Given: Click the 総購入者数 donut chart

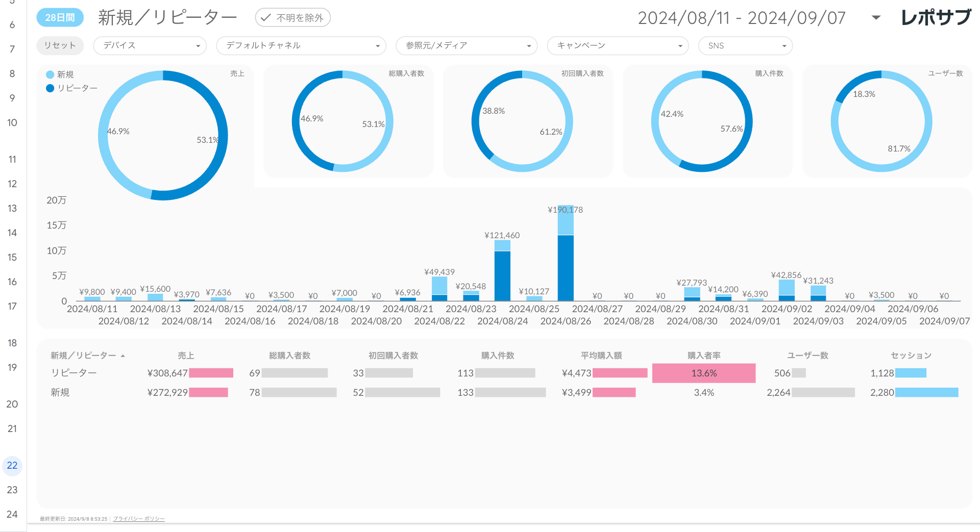Looking at the screenshot, I should [342, 121].
